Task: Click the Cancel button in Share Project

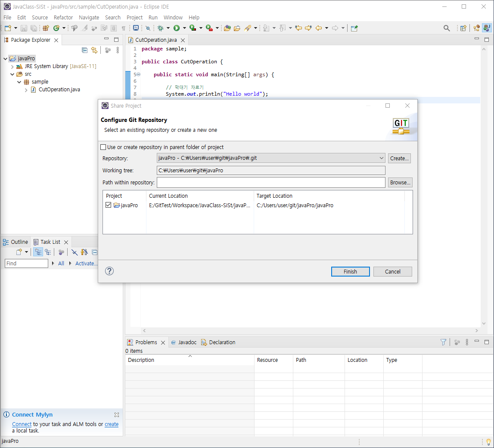Action: click(392, 271)
